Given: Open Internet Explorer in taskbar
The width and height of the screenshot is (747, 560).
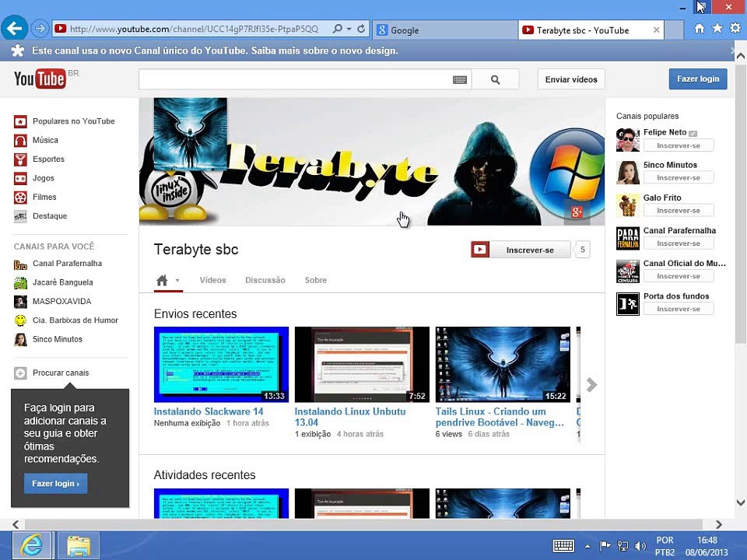Looking at the screenshot, I should tap(31, 546).
